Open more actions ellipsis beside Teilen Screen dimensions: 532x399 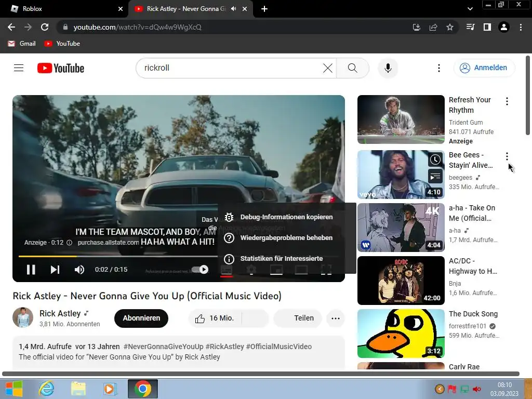[x=336, y=318]
